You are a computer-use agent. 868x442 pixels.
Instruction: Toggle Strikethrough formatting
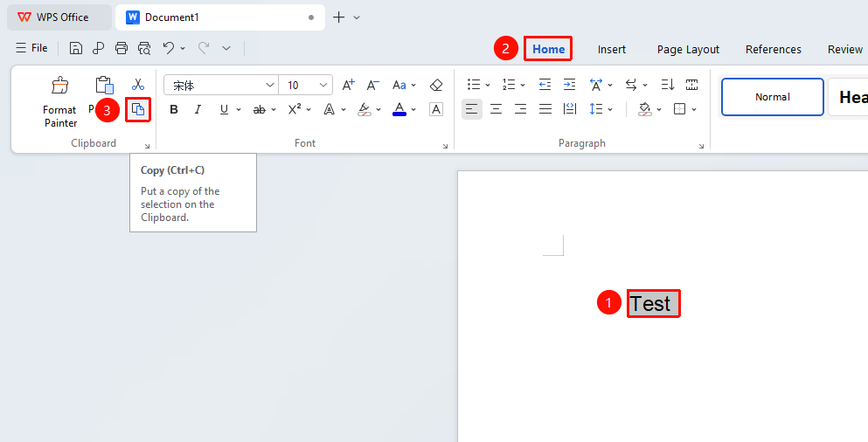259,109
